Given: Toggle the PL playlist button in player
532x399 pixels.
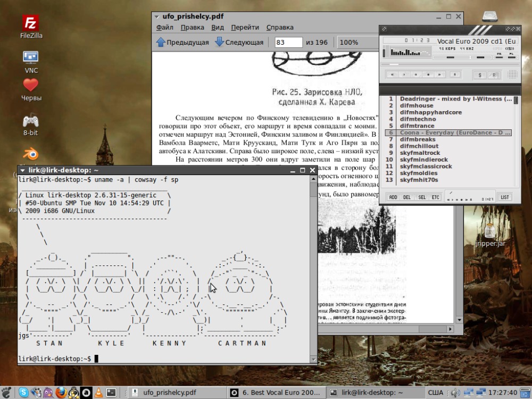Looking at the screenshot, I should pyautogui.click(x=511, y=56).
